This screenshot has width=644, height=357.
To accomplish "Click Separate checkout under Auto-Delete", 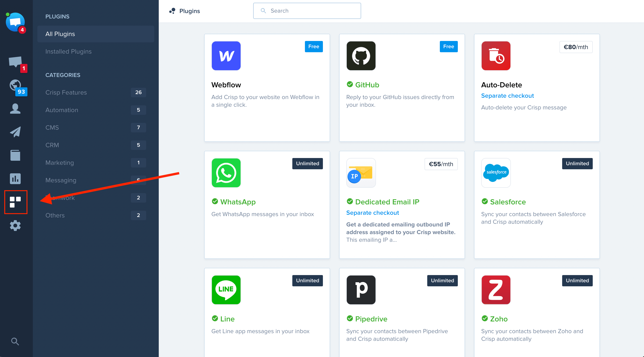I will click(x=507, y=96).
